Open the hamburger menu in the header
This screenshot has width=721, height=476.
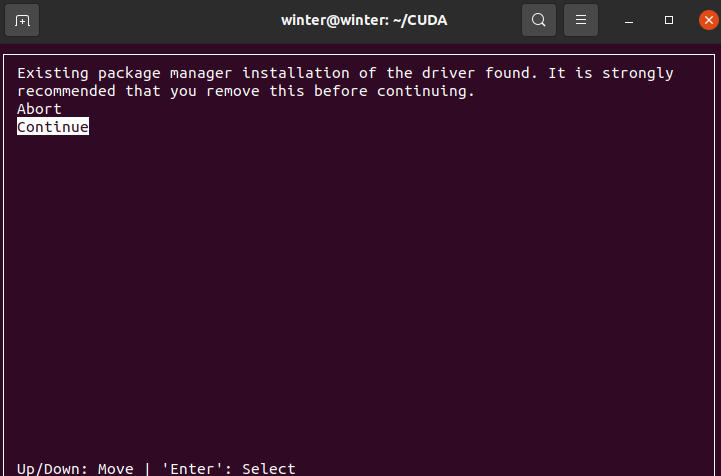click(581, 20)
